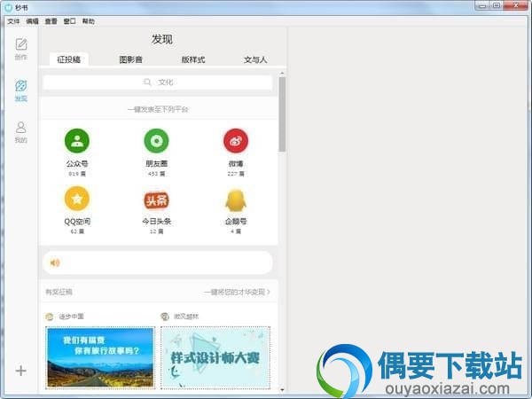The image size is (532, 399).
Task: Click the 微风越林 author name
Action: pyautogui.click(x=186, y=317)
